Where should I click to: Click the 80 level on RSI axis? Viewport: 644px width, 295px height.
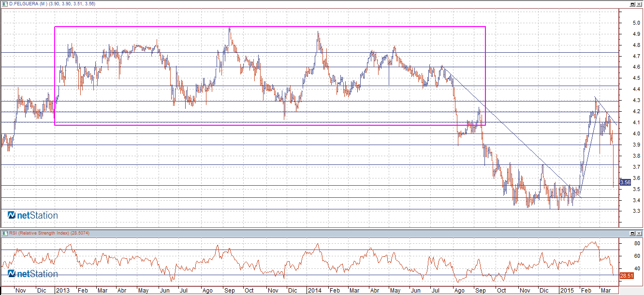tap(624, 243)
